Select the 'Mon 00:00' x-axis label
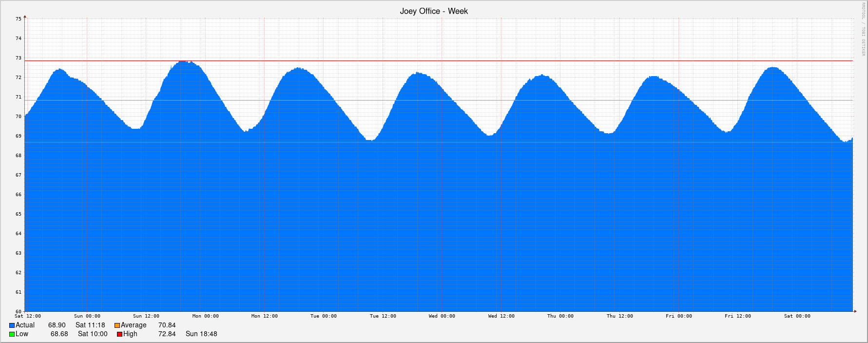The width and height of the screenshot is (868, 343). [x=205, y=316]
